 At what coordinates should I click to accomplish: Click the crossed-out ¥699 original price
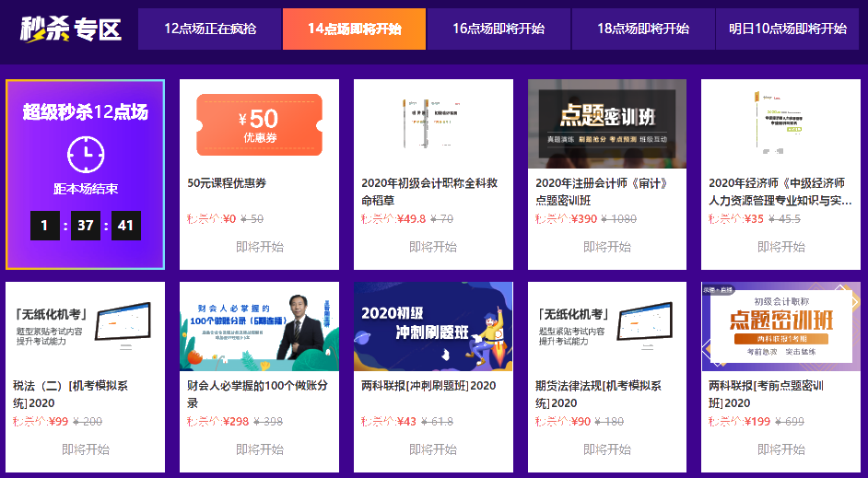tap(790, 422)
